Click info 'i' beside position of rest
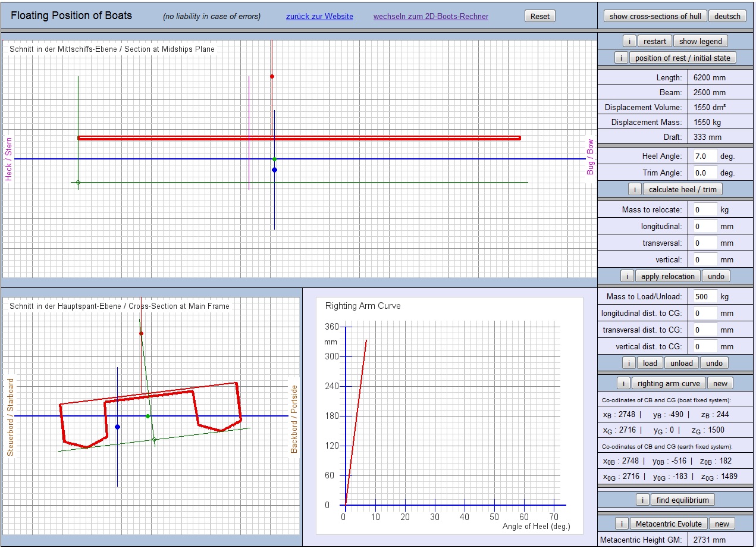 (x=621, y=58)
